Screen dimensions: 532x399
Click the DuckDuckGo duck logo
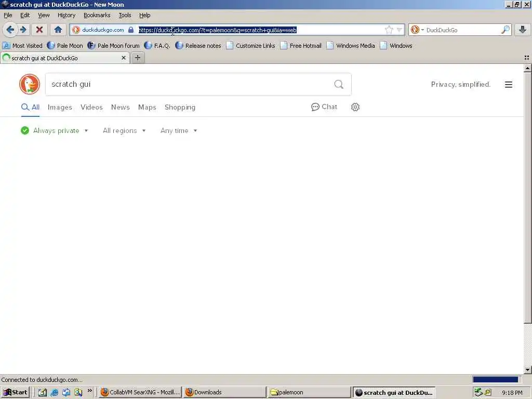[30, 84]
